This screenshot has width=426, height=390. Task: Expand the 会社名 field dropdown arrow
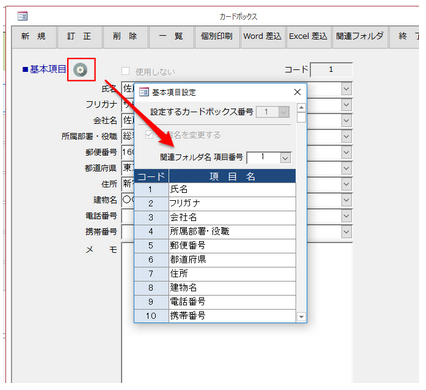[x=347, y=121]
